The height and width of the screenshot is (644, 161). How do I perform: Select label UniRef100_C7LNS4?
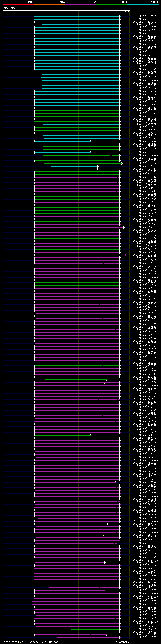click(x=144, y=285)
